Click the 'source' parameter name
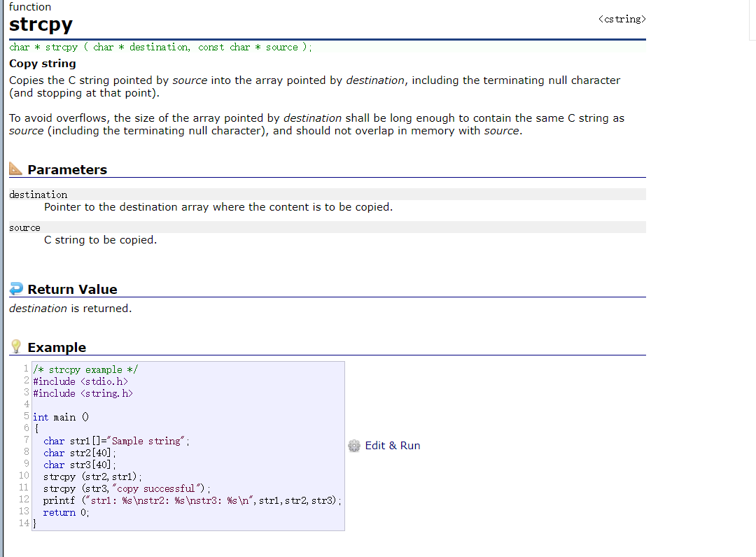 pyautogui.click(x=24, y=227)
